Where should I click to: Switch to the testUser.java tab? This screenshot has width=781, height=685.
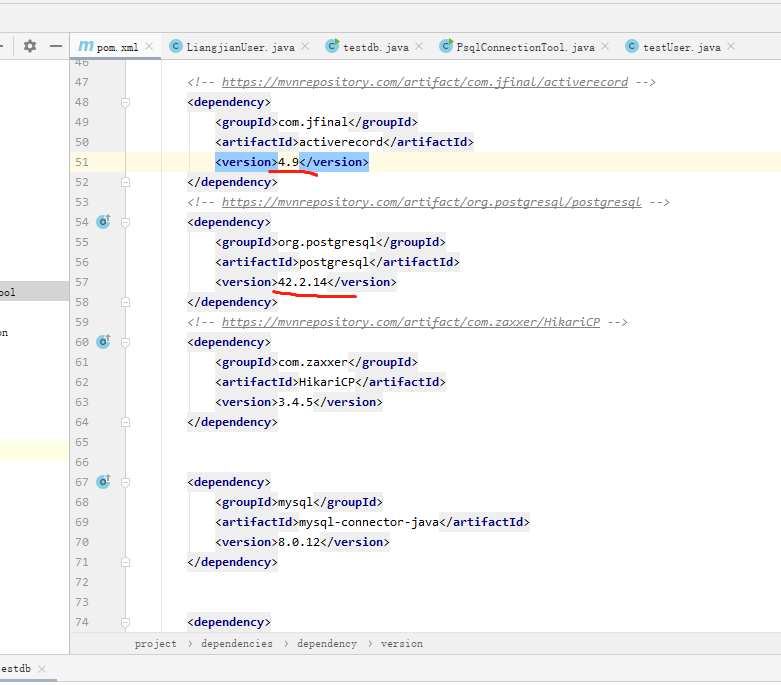[681, 47]
